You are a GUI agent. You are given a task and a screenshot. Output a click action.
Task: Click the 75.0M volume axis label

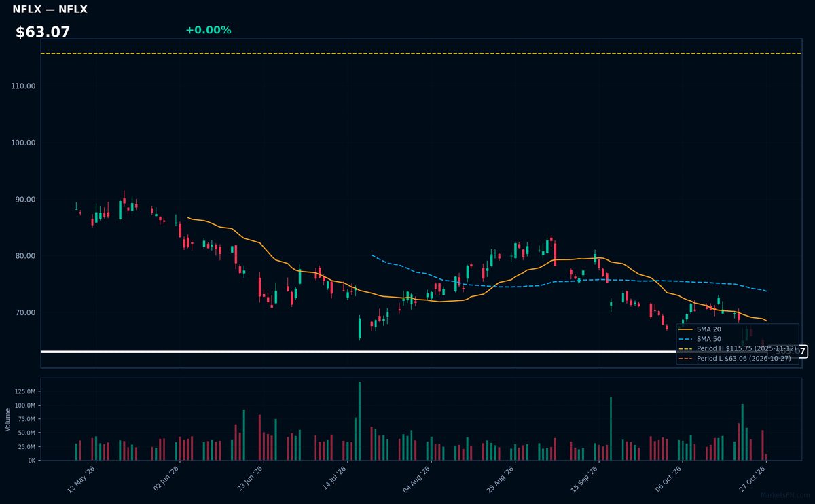(x=26, y=419)
